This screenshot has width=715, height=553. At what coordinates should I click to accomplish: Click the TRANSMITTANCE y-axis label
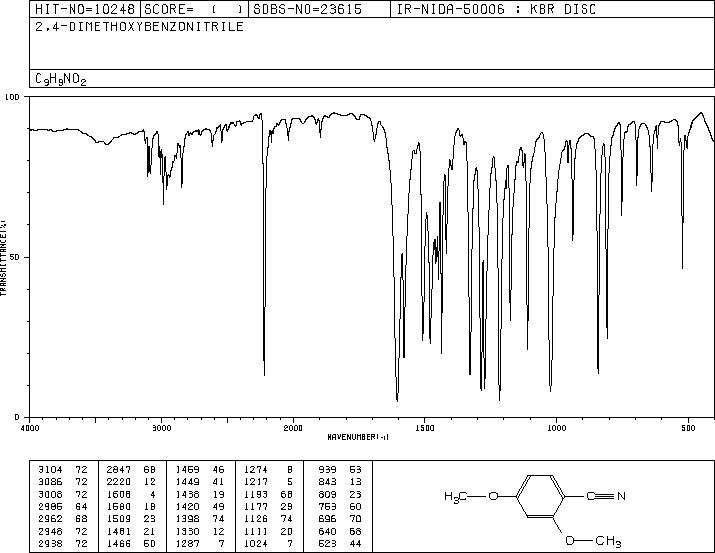pos(3,257)
